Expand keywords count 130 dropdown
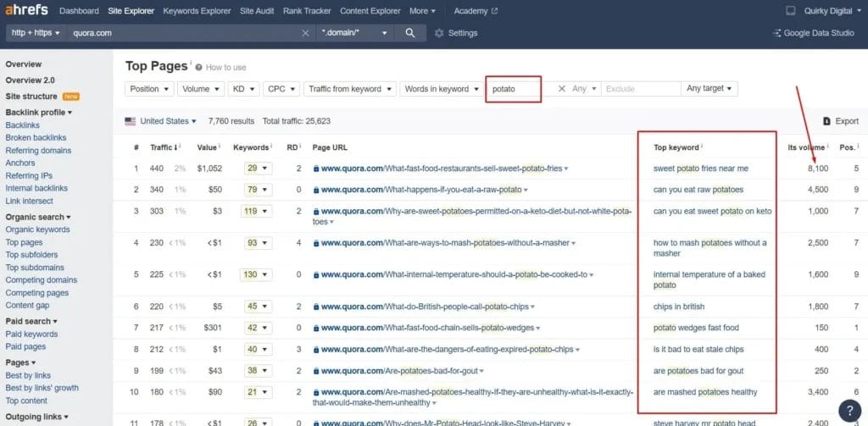This screenshot has height=426, width=868. 256,274
